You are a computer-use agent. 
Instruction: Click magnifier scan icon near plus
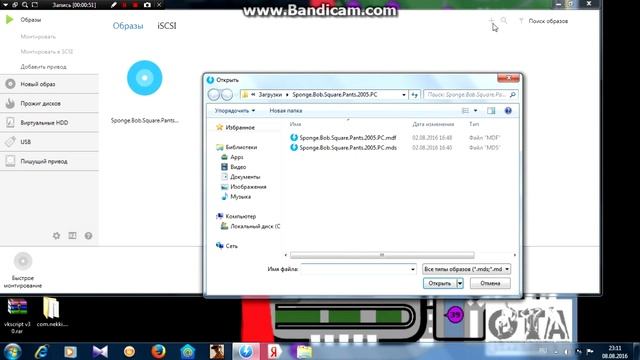click(504, 20)
